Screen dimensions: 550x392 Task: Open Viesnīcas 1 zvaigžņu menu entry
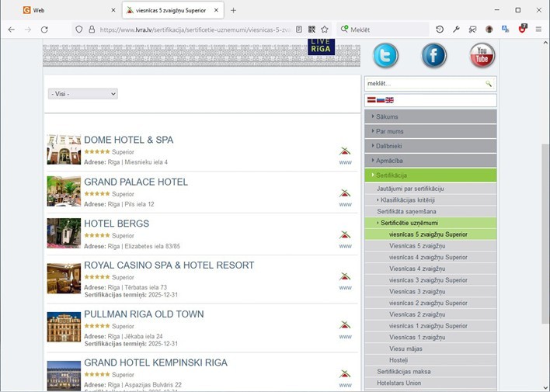[430, 338]
